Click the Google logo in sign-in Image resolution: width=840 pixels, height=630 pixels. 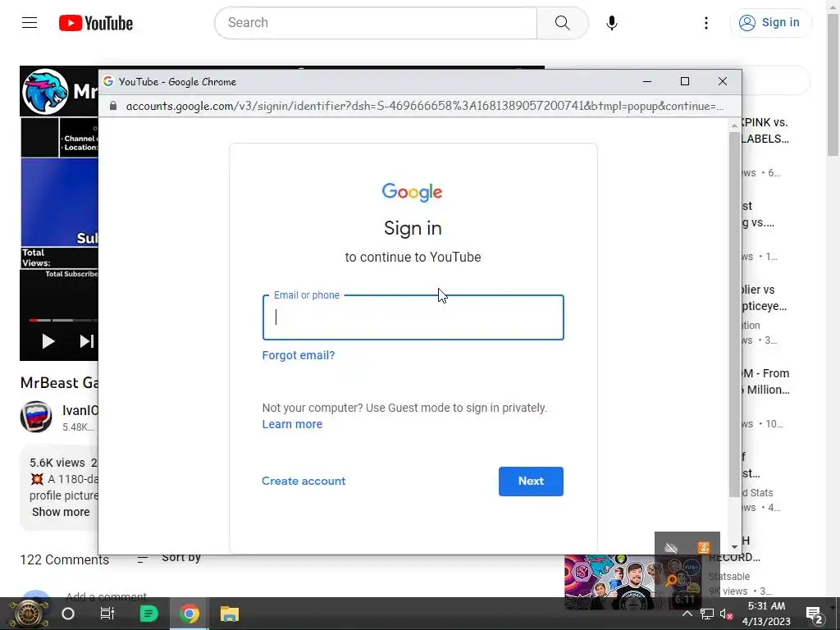coord(412,192)
